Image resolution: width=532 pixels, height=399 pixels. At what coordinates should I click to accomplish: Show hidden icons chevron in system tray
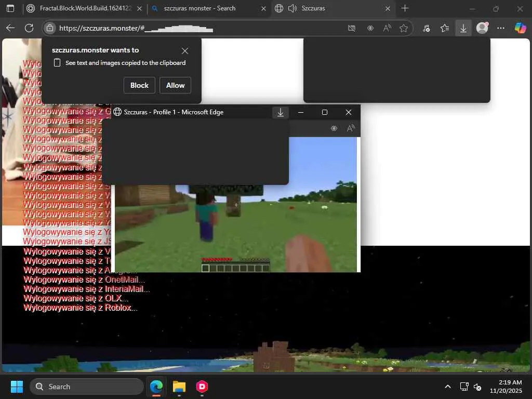pyautogui.click(x=448, y=387)
